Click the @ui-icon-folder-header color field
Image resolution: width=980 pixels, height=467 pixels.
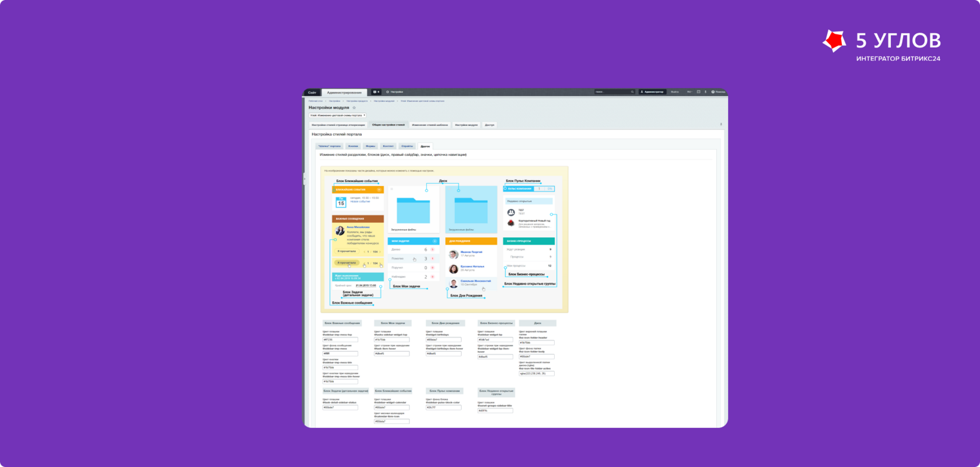click(x=537, y=343)
